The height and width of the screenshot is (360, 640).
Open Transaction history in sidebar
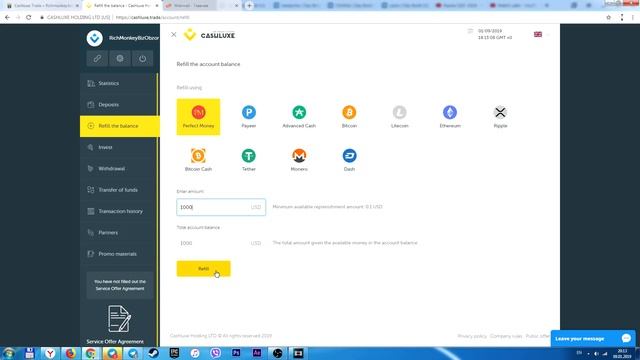click(118, 211)
